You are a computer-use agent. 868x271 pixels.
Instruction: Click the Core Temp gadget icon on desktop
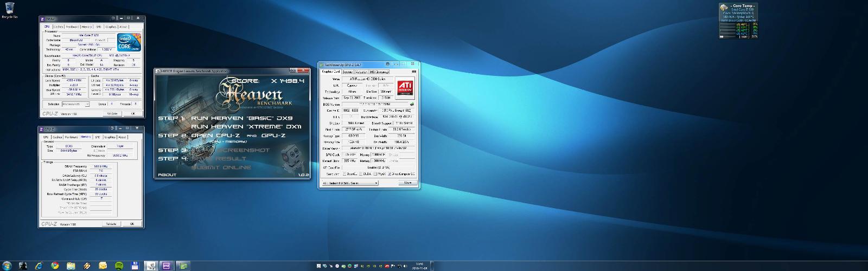click(724, 7)
